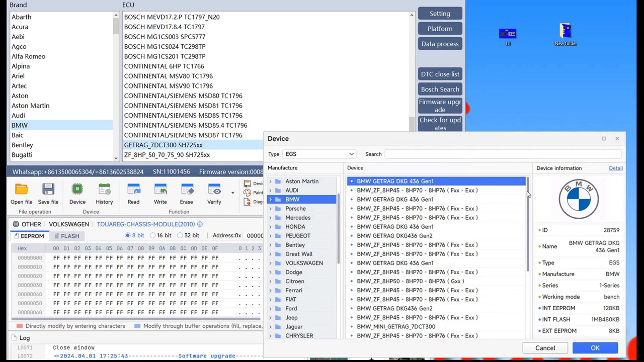This screenshot has height=362, width=644.
Task: Click the Mercedes folder icon
Action: pyautogui.click(x=278, y=218)
